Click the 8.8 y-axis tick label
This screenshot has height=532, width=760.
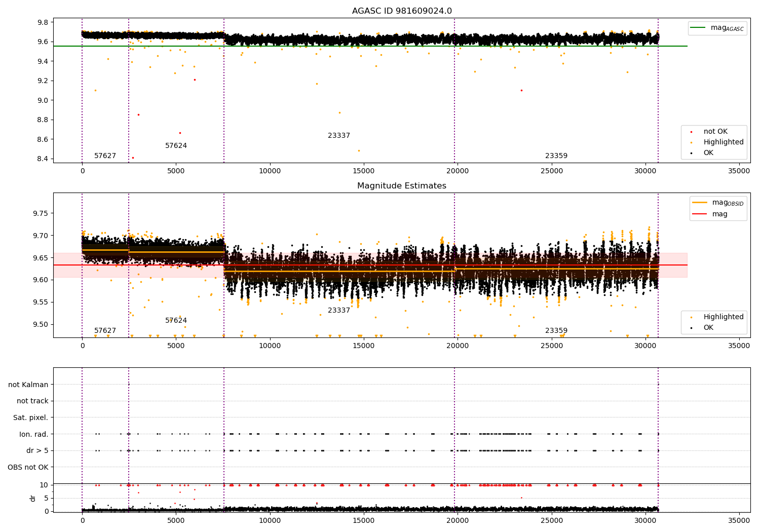[43, 120]
